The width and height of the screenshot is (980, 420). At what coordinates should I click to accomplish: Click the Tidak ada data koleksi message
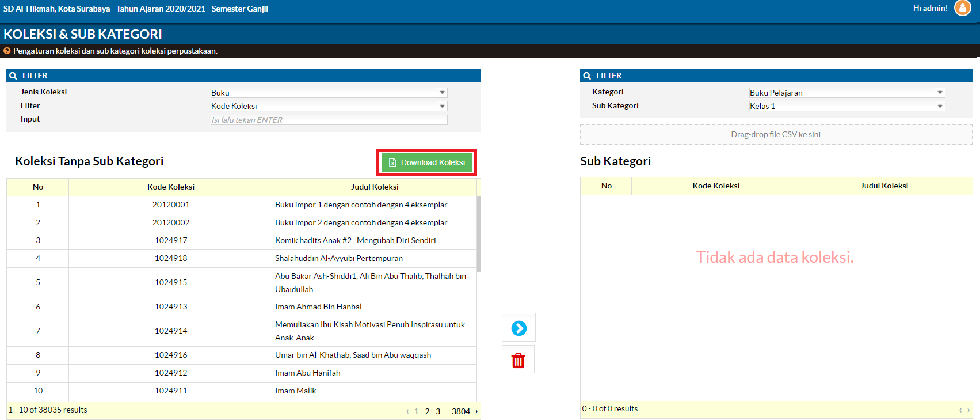[775, 257]
